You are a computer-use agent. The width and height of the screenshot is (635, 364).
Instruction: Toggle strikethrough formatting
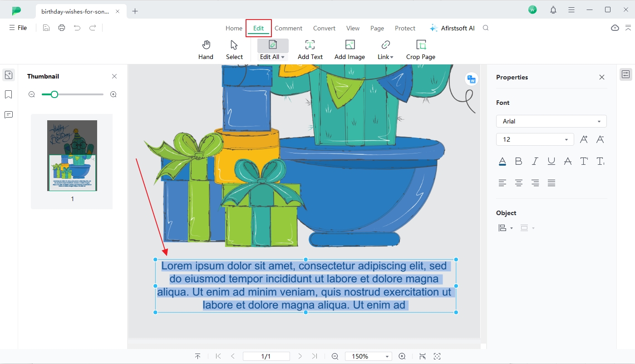point(568,161)
